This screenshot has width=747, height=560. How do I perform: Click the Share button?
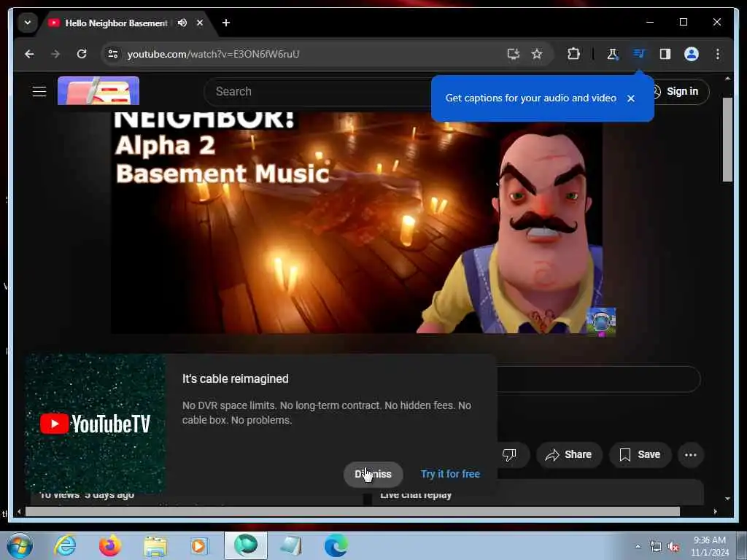click(569, 455)
